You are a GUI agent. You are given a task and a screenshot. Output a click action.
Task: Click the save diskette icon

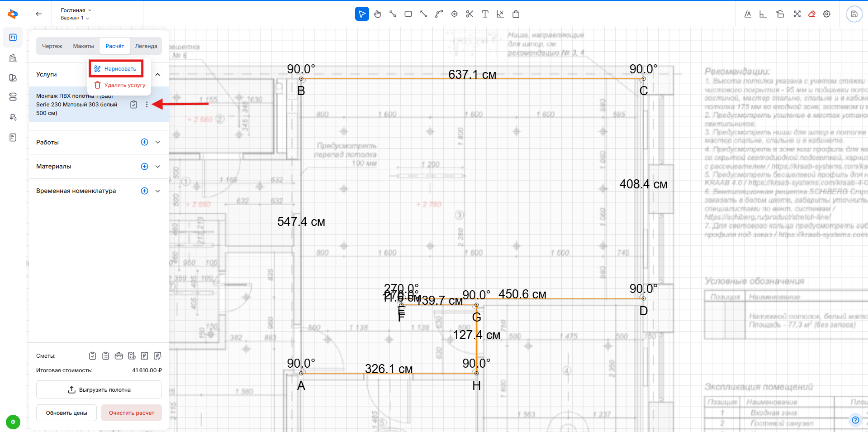[x=854, y=14]
